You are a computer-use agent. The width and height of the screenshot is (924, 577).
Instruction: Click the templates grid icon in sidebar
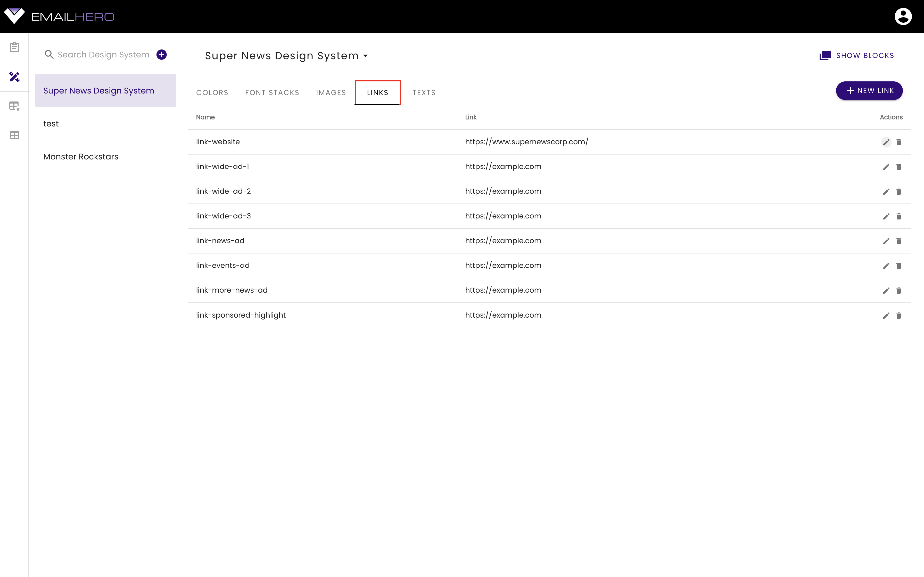coord(15,134)
